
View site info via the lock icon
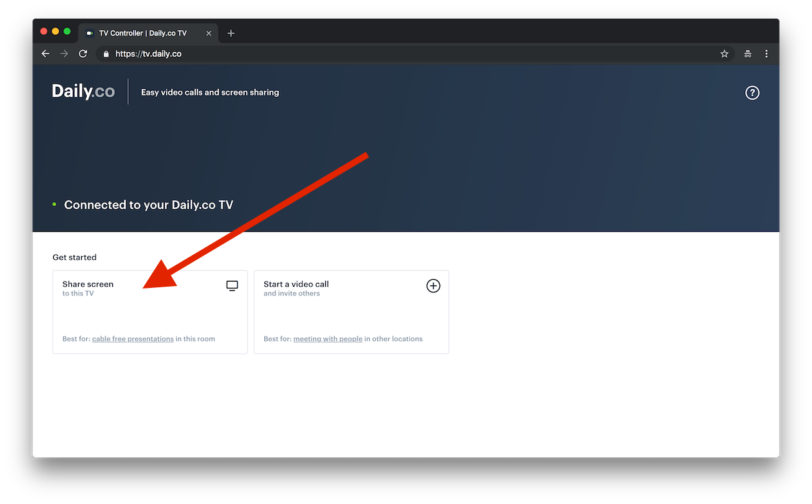(106, 54)
